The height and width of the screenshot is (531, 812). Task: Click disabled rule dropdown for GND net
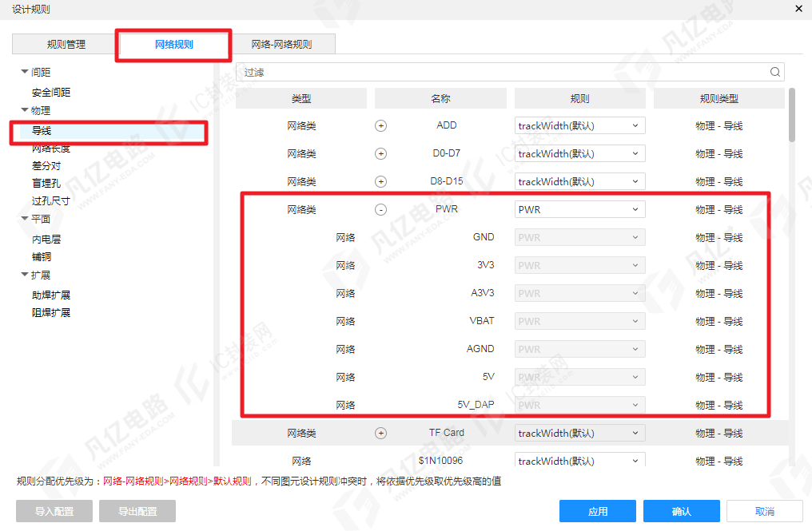pyautogui.click(x=580, y=238)
